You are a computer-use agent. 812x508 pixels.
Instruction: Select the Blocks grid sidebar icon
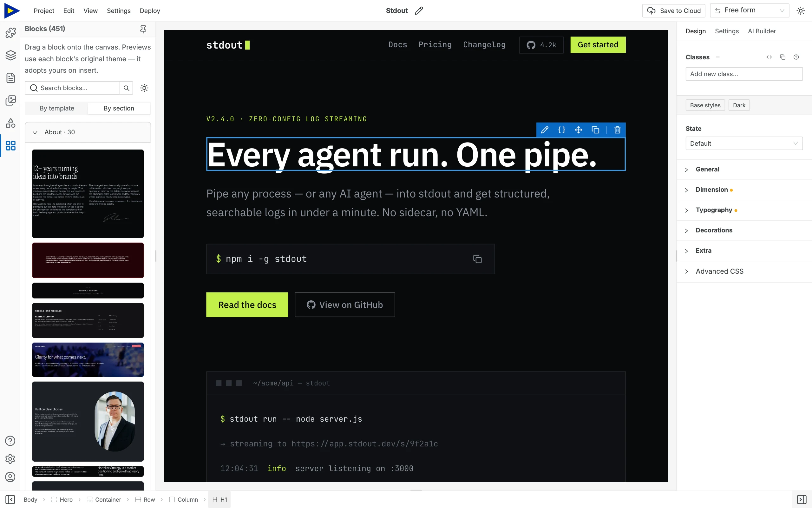[x=10, y=145]
